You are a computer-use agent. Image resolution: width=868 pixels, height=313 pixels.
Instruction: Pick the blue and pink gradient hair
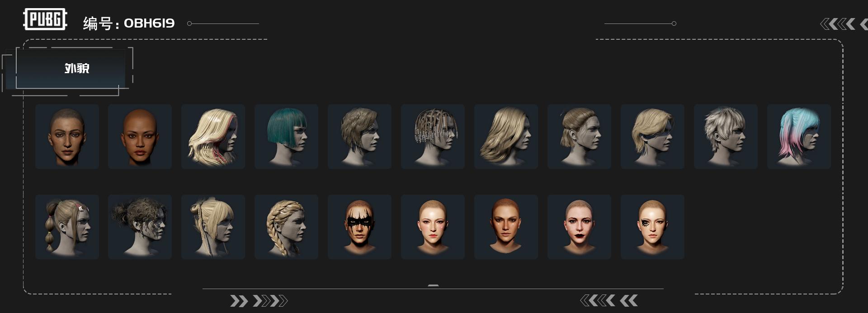799,136
